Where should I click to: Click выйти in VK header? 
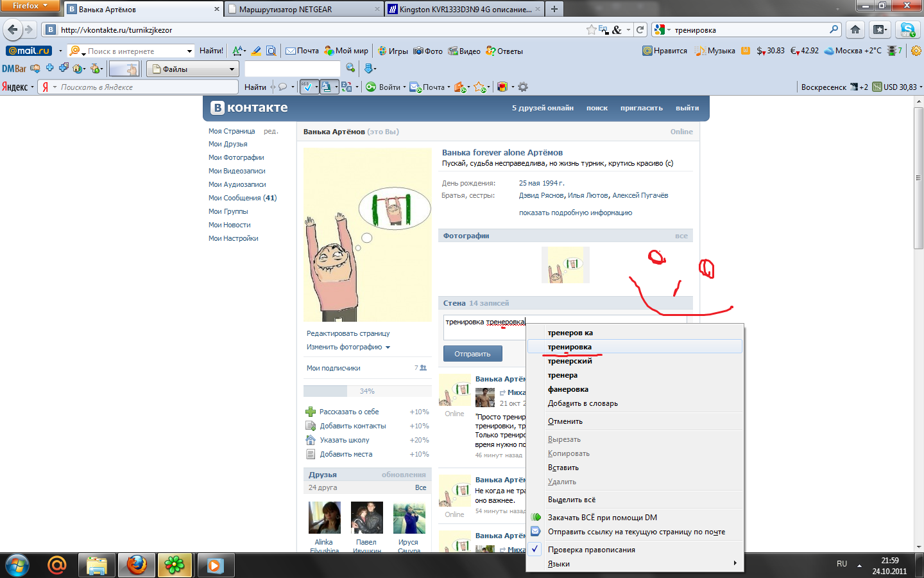(x=687, y=108)
